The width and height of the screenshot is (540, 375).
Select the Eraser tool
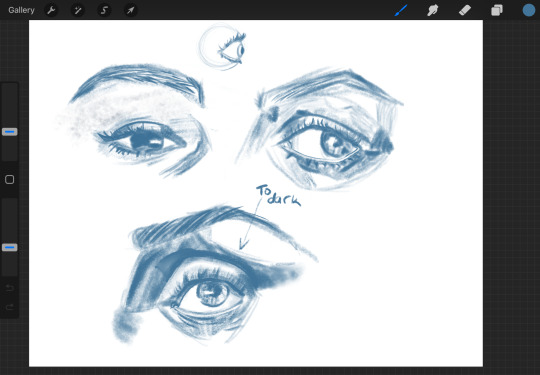pos(465,10)
